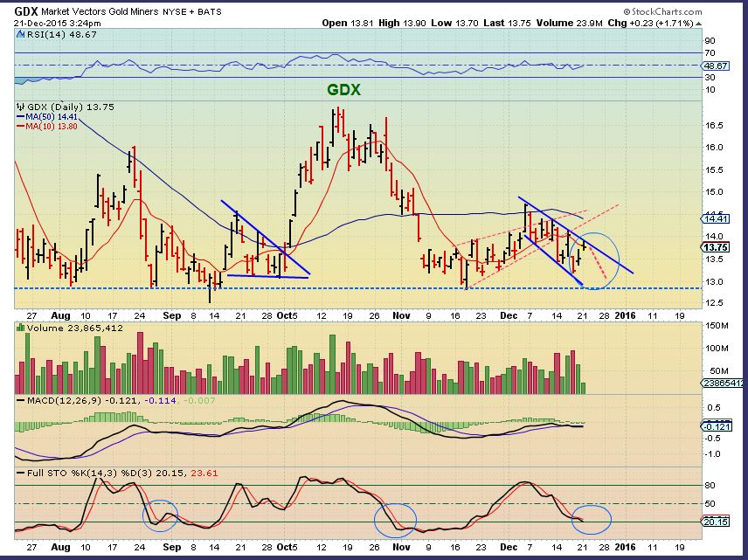Click the RSI(14) 48.67 indicator label
This screenshot has height=560, width=748.
coord(61,34)
